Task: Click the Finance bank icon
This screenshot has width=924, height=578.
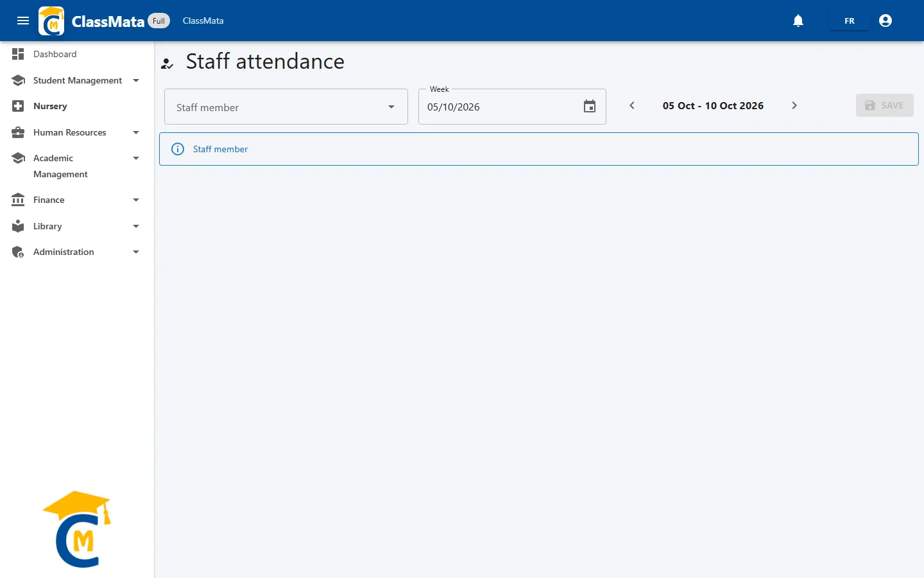Action: 18,200
